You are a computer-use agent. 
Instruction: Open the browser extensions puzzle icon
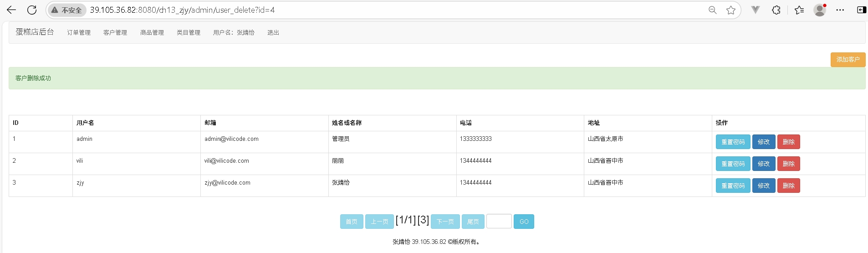click(x=776, y=10)
